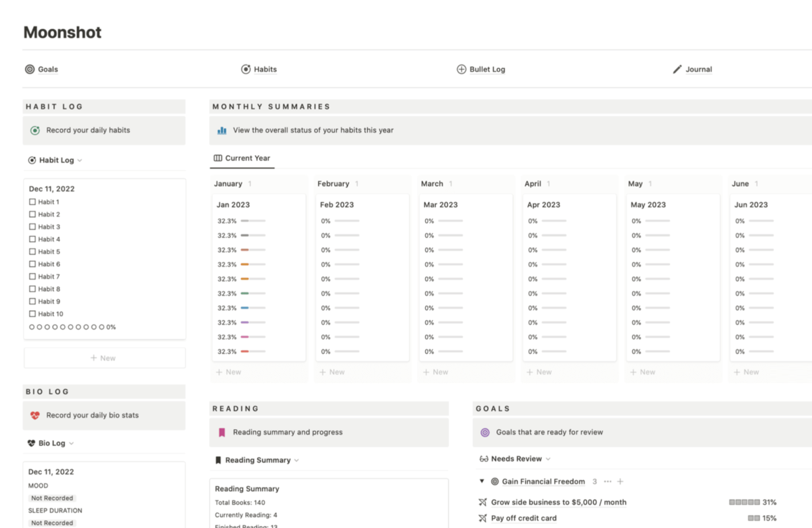This screenshot has width=812, height=528.
Task: Click the green habit record icon
Action: click(x=35, y=130)
